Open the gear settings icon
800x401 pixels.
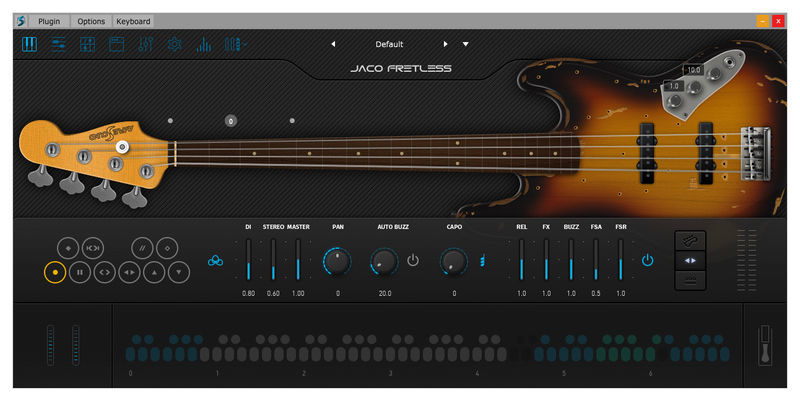(x=174, y=44)
